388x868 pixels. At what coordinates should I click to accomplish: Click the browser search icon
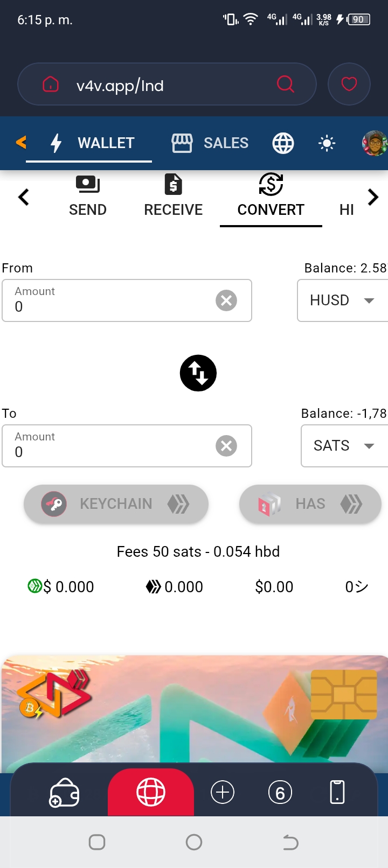(285, 84)
